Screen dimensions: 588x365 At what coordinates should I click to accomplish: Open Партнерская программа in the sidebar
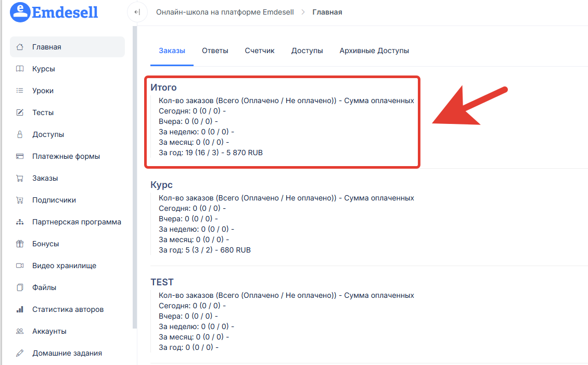click(x=76, y=222)
